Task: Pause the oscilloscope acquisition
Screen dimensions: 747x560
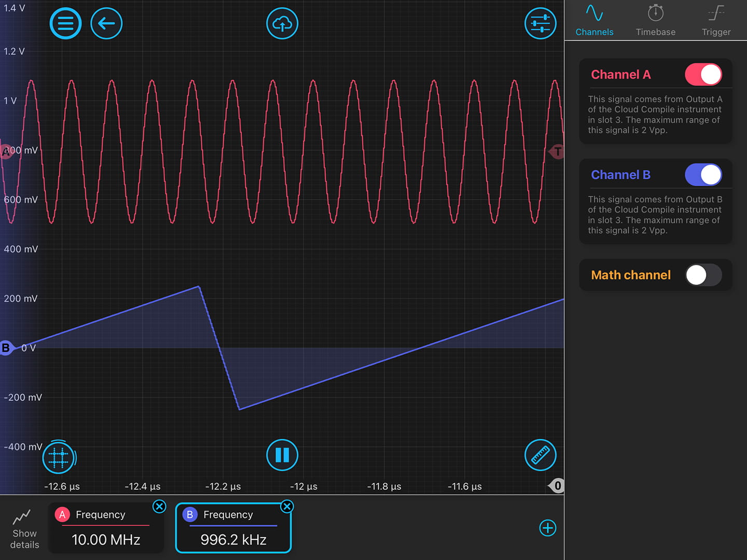Action: 282,455
